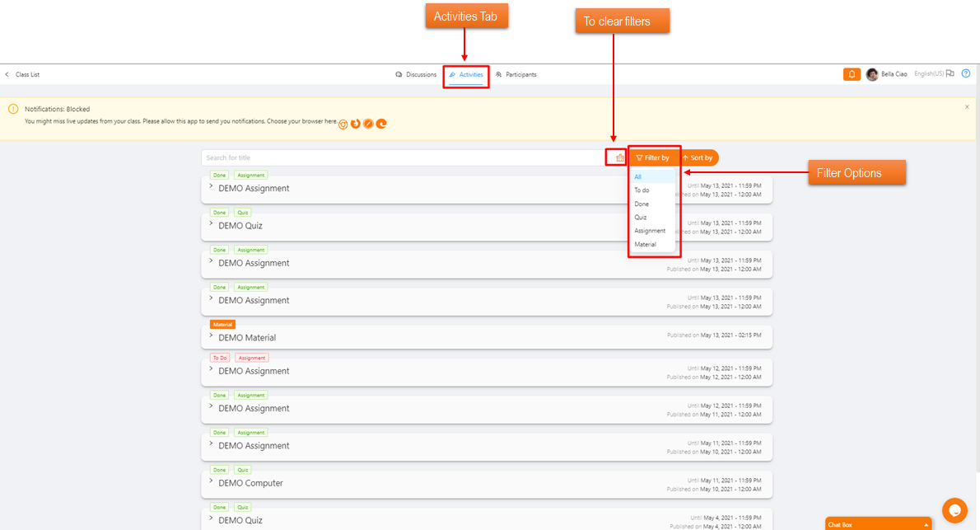Switch to the Discussions tab
This screenshot has height=530, width=980.
click(x=416, y=74)
